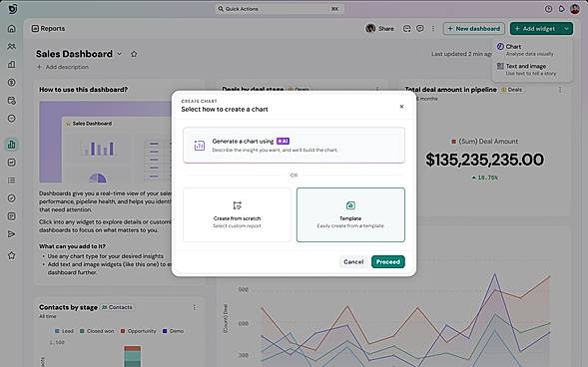Image resolution: width=588 pixels, height=367 pixels.
Task: Open the document notes icon in sidebar
Action: coord(12,216)
